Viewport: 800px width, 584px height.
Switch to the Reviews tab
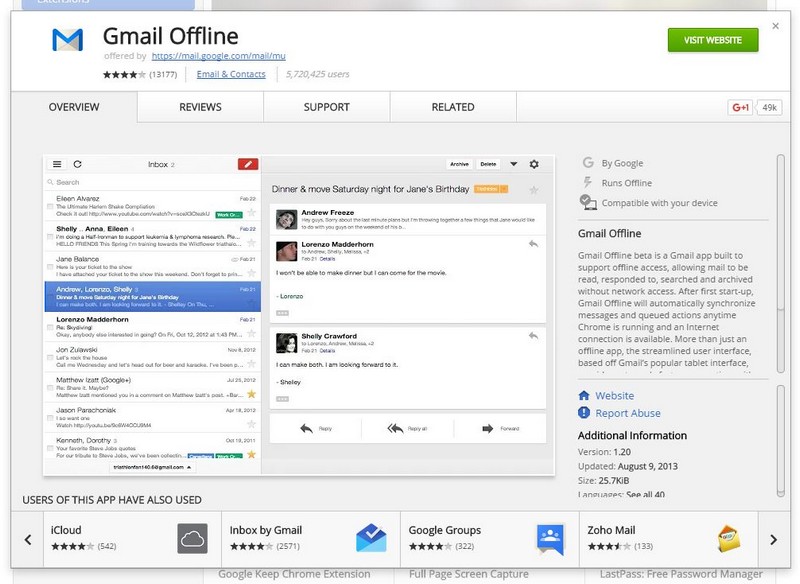click(201, 107)
